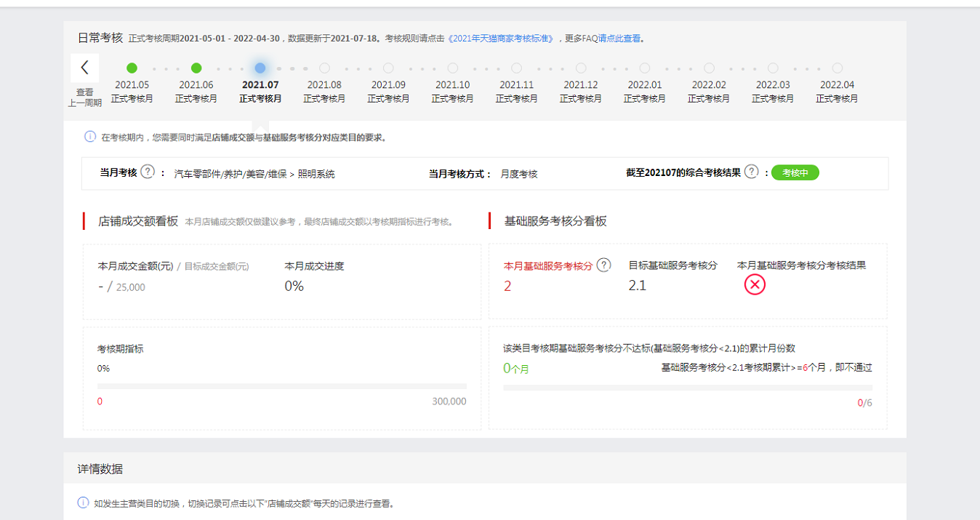Click the 详情数据 section header

[x=100, y=469]
